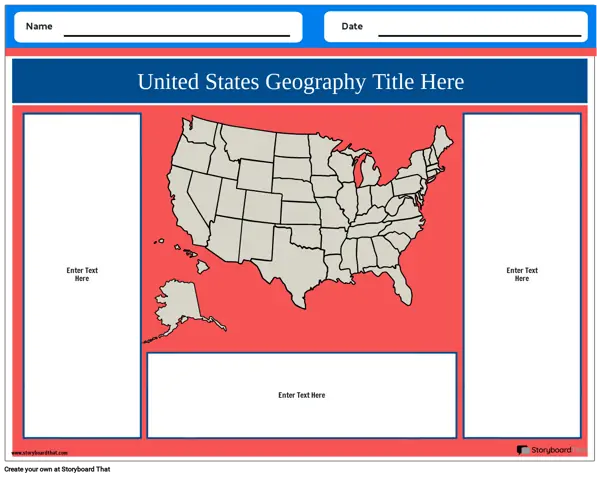Click the right 'Enter Text Here' box
This screenshot has width=600, height=477.
pyautogui.click(x=522, y=275)
